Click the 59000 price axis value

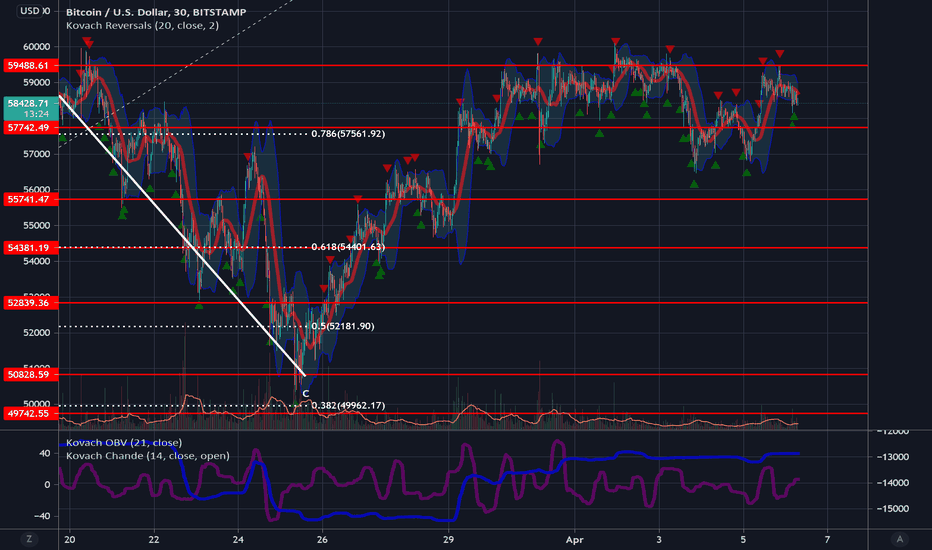click(37, 83)
